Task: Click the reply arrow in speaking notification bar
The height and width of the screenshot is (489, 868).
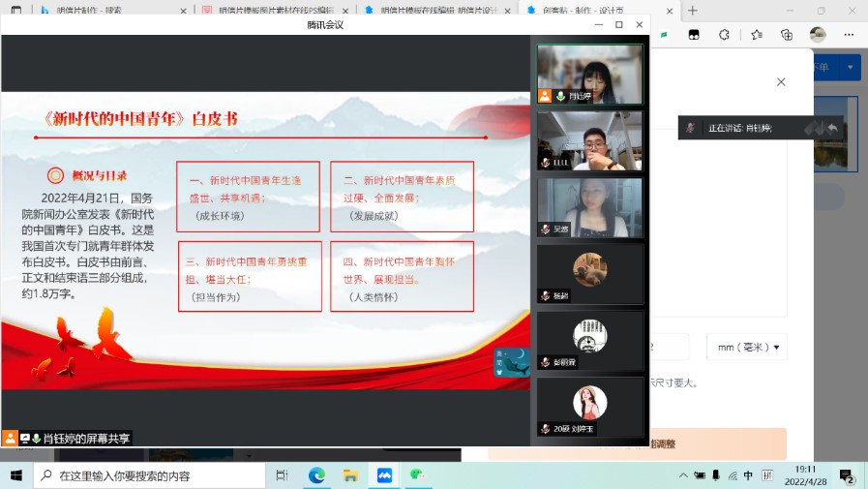Action: (832, 128)
